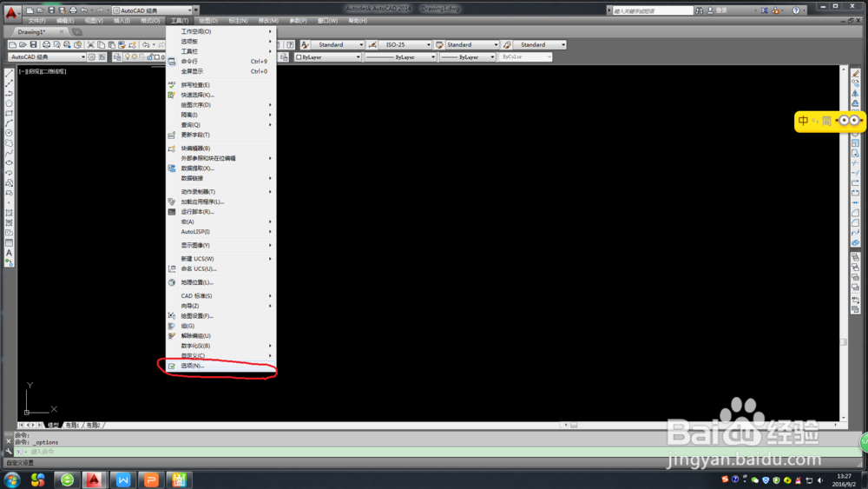Open multileader style Standard dropdown
The image size is (868, 489).
(x=540, y=45)
